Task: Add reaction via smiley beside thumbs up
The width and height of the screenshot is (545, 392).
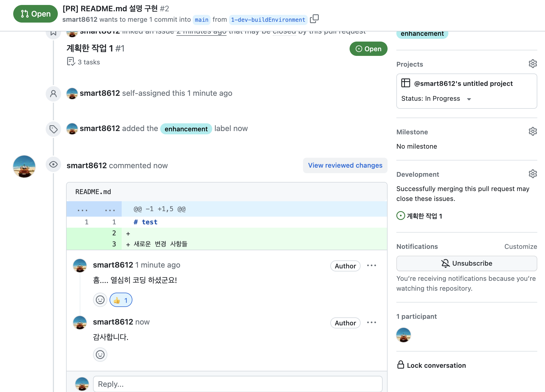Action: coord(100,300)
